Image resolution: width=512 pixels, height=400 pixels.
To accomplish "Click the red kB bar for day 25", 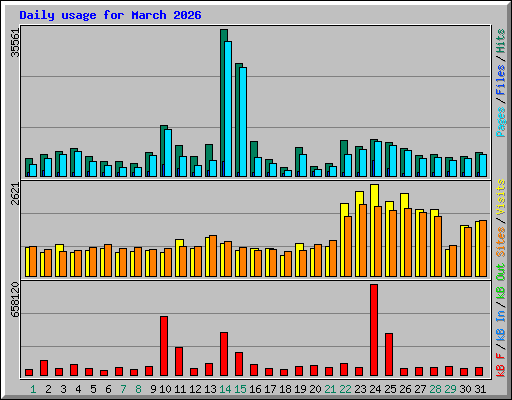I will 389,355.
